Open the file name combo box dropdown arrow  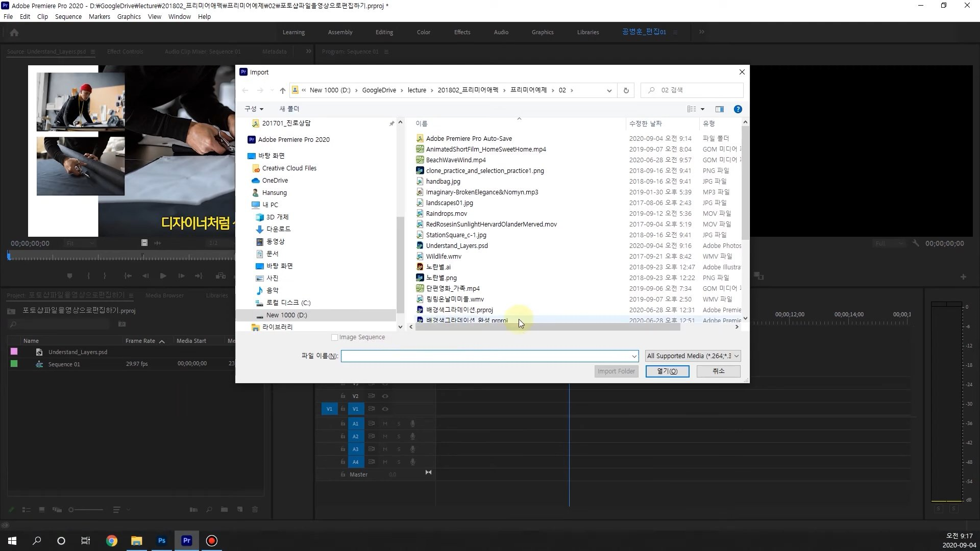[634, 356]
